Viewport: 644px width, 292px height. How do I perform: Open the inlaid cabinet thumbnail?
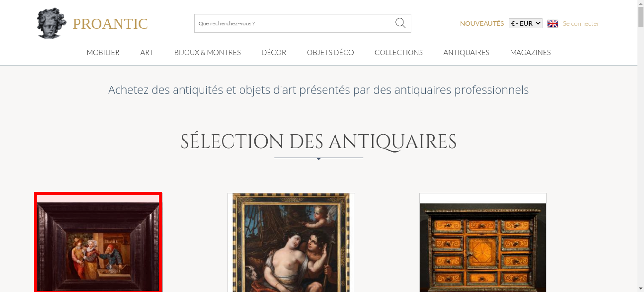click(x=483, y=242)
